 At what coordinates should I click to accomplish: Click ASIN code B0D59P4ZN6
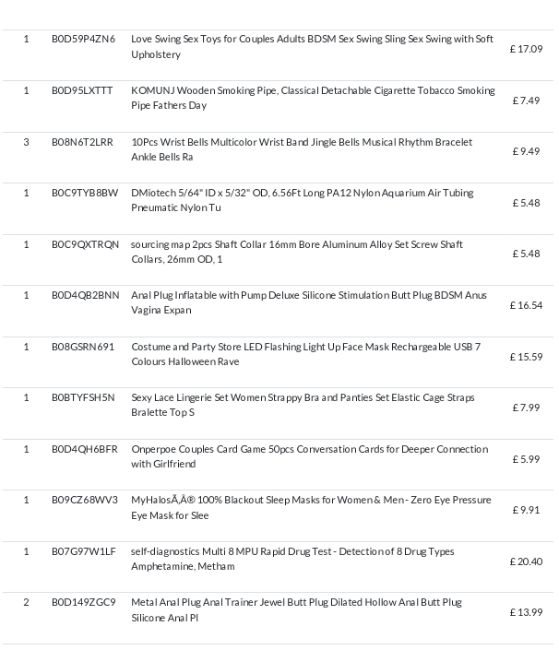[83, 39]
